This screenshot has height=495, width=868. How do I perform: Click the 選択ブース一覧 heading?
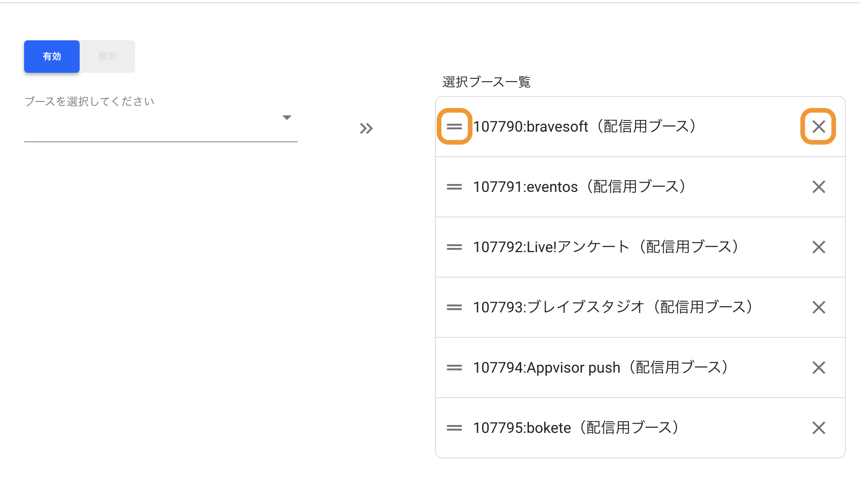486,82
